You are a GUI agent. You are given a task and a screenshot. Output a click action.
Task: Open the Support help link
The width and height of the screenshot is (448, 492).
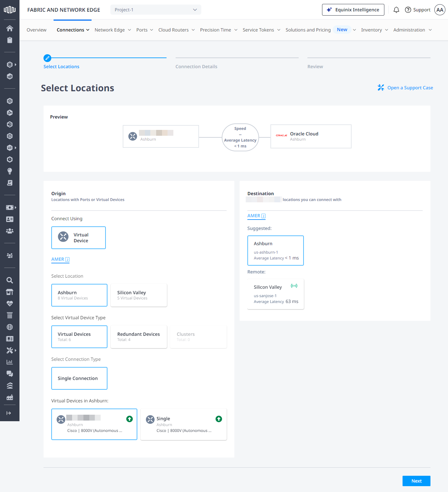tap(417, 10)
